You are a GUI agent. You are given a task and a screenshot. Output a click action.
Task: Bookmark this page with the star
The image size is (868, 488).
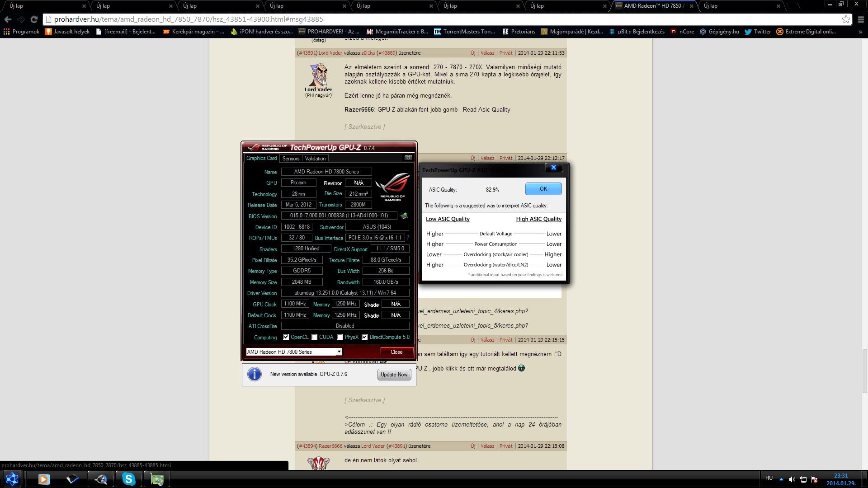click(x=846, y=19)
